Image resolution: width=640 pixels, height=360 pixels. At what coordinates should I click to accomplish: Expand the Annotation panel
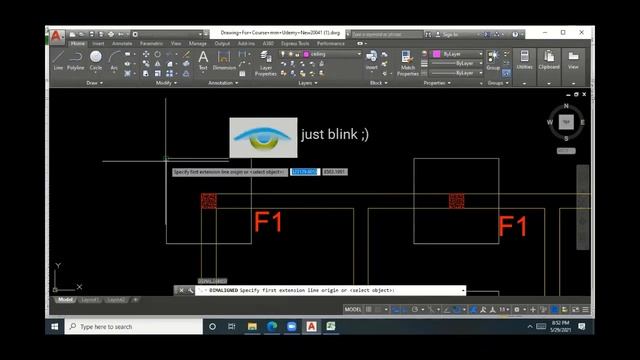(x=223, y=83)
